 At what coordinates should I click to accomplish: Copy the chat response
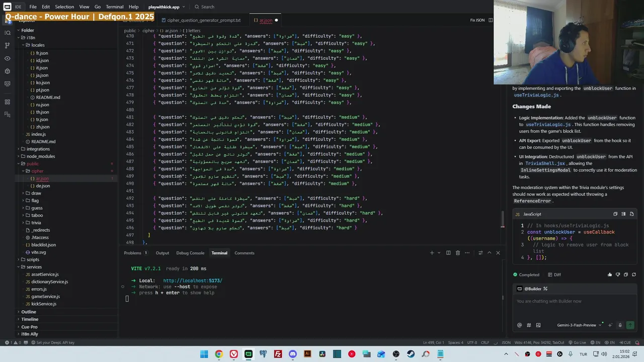[x=626, y=275]
